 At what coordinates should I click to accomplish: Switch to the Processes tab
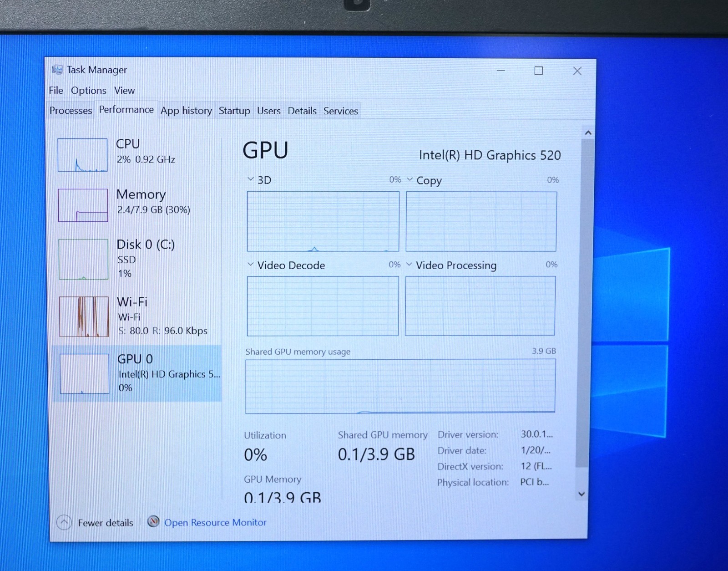point(71,111)
